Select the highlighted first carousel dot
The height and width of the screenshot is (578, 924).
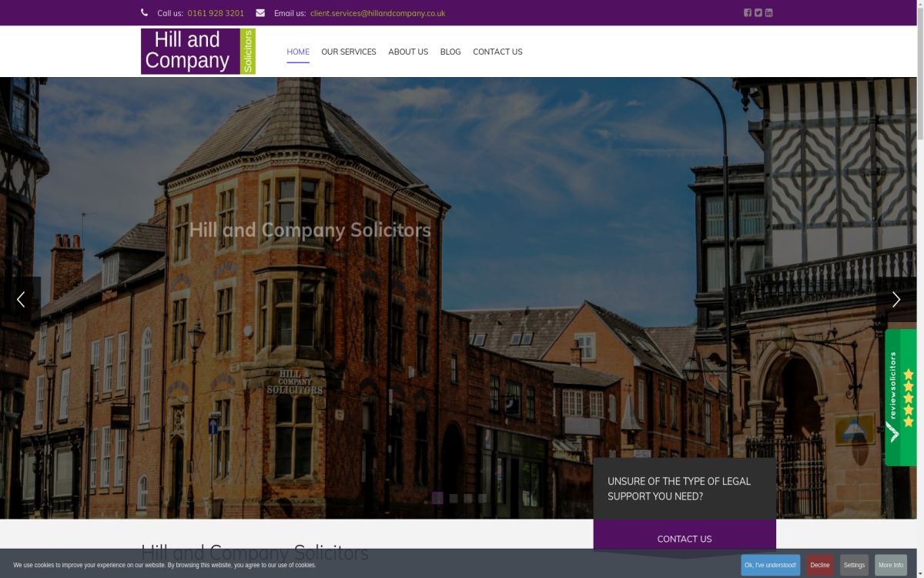pyautogui.click(x=438, y=498)
